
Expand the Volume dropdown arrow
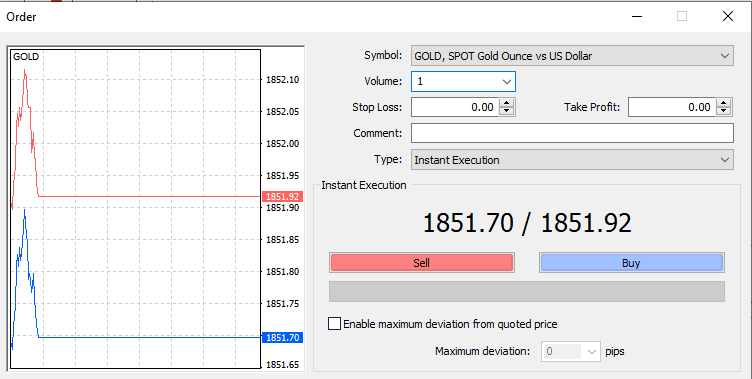506,82
